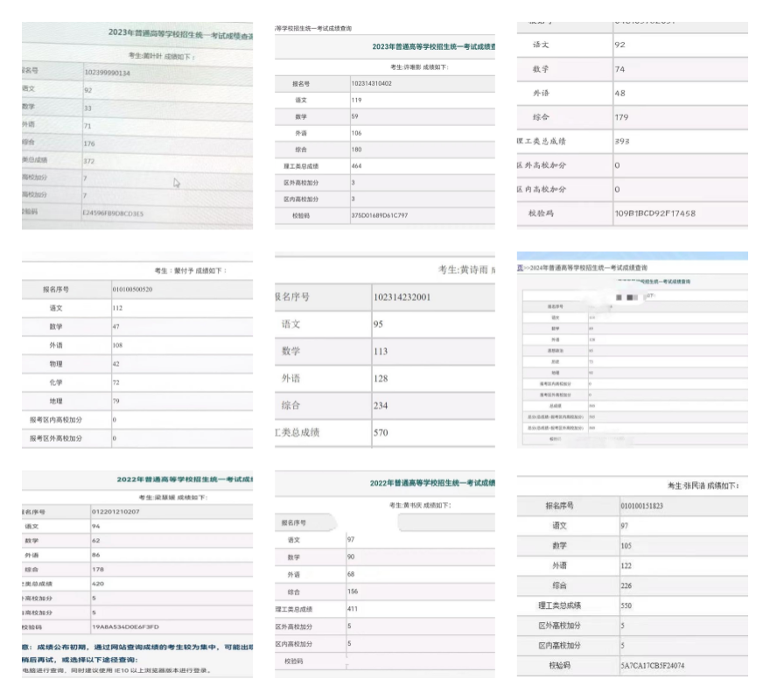This screenshot has width=770, height=700.
Task: Click the 语文 score value 95
Action: click(378, 325)
